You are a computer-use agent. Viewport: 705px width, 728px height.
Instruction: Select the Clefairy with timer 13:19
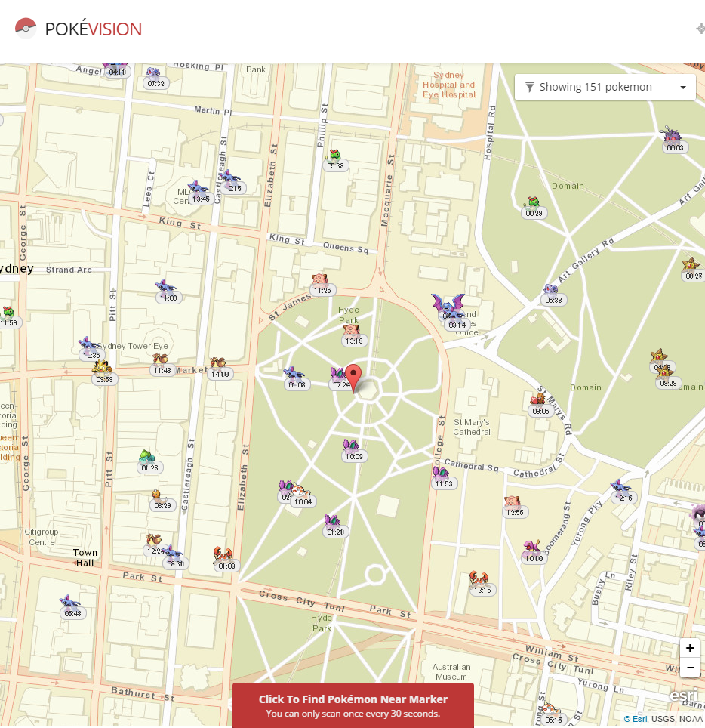pyautogui.click(x=353, y=335)
